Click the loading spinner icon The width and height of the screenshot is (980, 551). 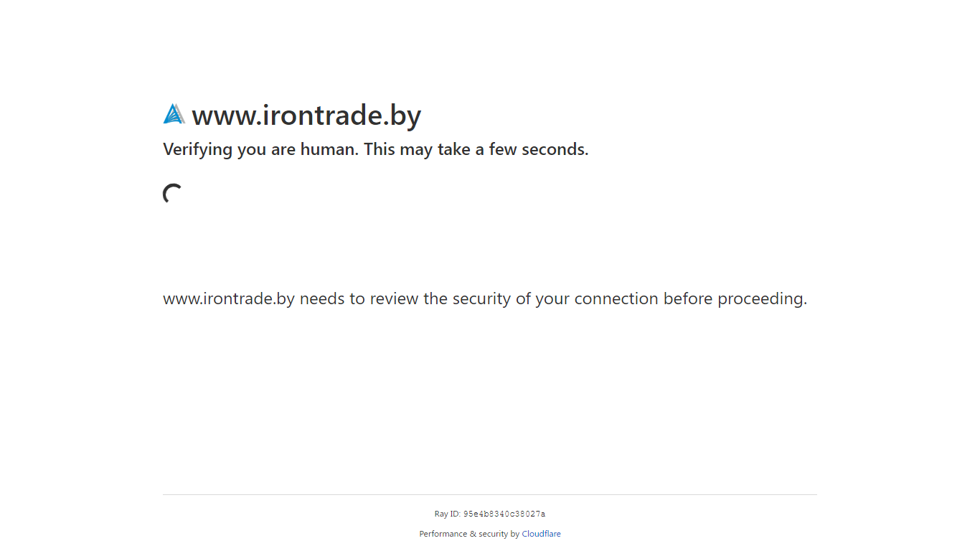[173, 194]
